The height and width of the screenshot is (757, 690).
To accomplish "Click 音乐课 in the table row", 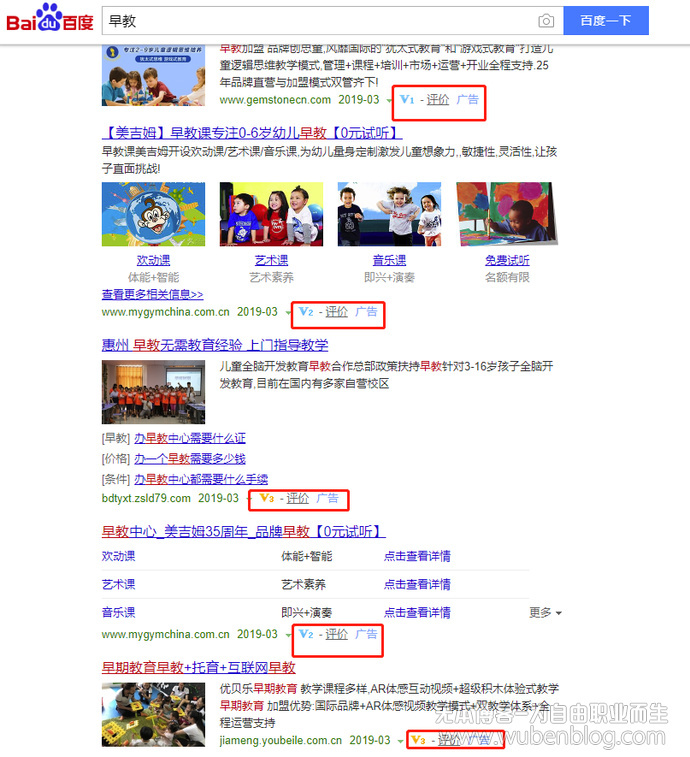I will pos(119,613).
